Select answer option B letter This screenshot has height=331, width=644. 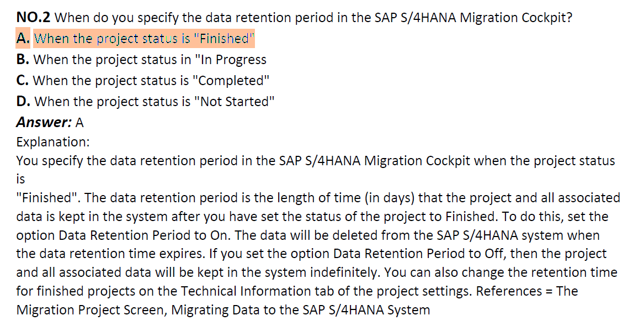point(23,60)
